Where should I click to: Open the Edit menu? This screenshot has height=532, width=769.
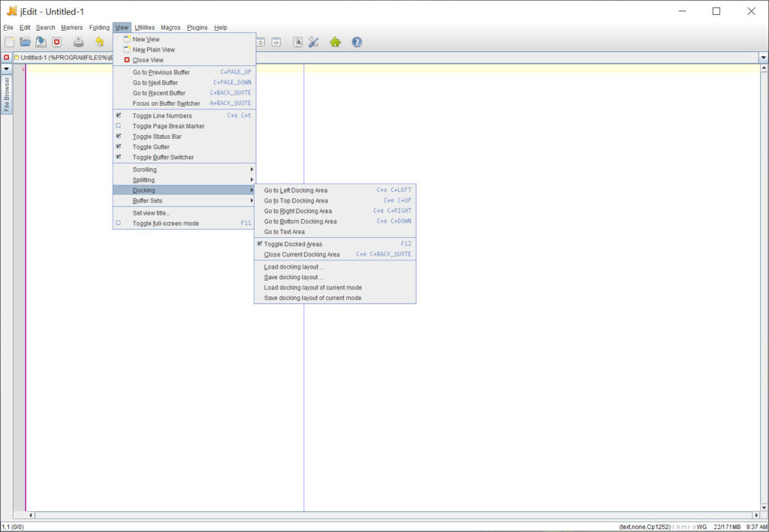[x=25, y=28]
